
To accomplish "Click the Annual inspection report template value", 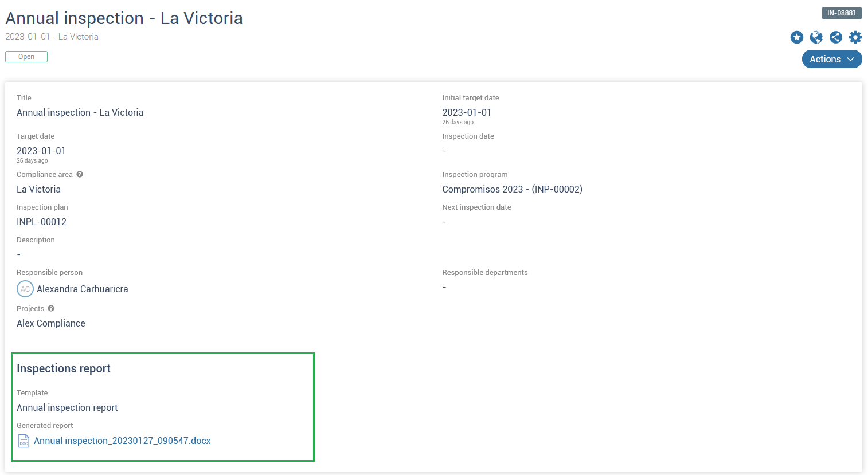I will click(x=67, y=407).
